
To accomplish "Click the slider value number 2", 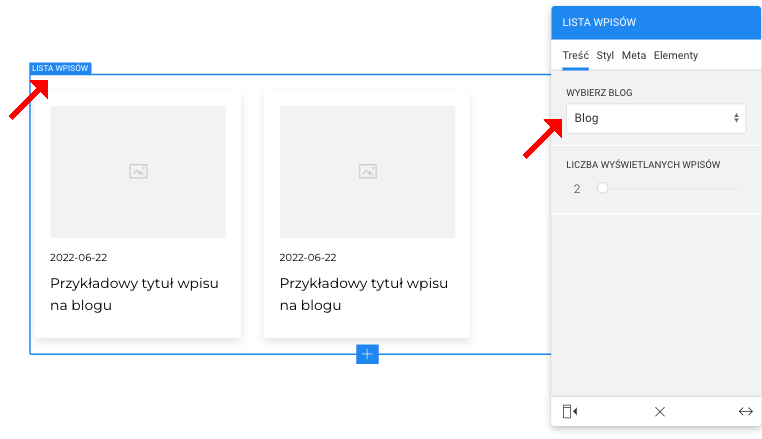I will [577, 189].
